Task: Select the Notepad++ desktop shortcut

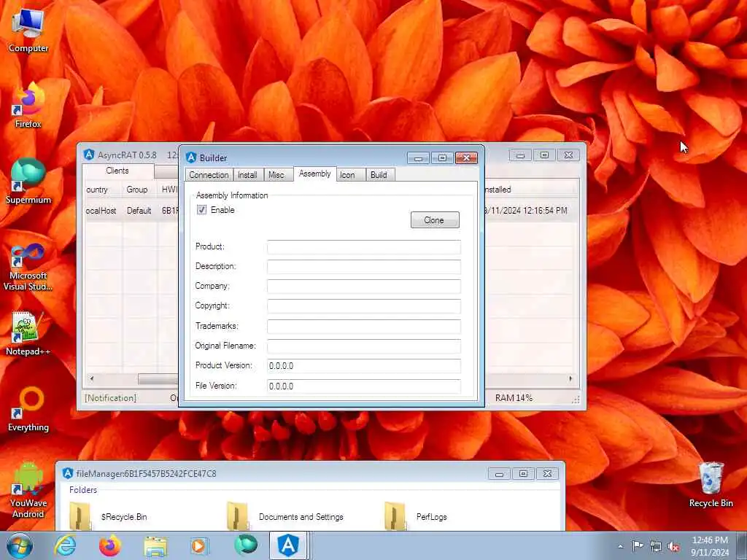Action: click(28, 333)
